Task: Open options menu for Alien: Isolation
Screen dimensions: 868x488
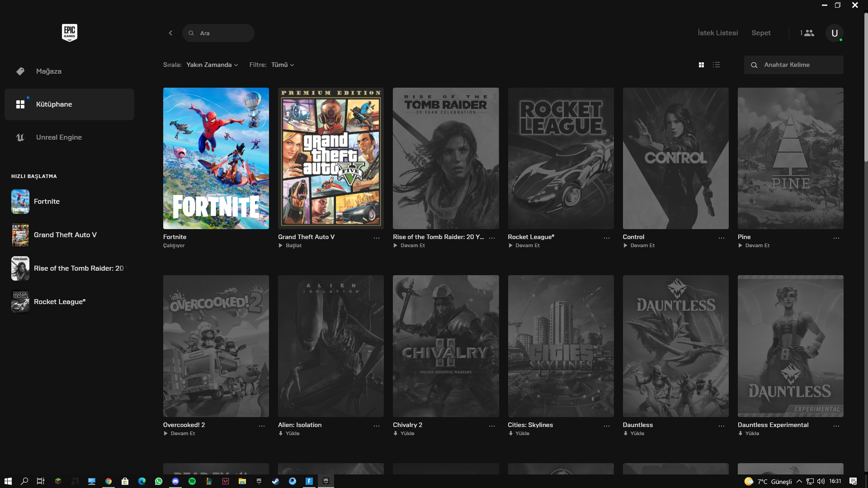Action: click(377, 426)
